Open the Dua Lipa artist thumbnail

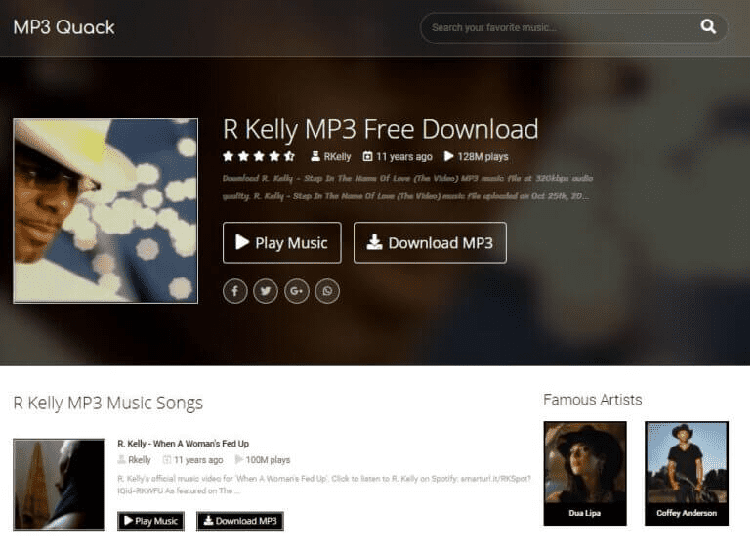[585, 473]
